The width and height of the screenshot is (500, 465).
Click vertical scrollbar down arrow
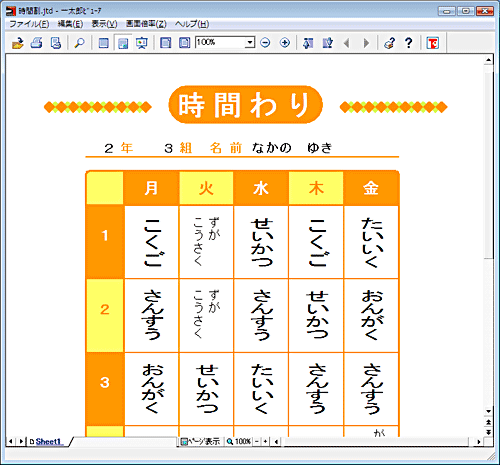coord(488,411)
